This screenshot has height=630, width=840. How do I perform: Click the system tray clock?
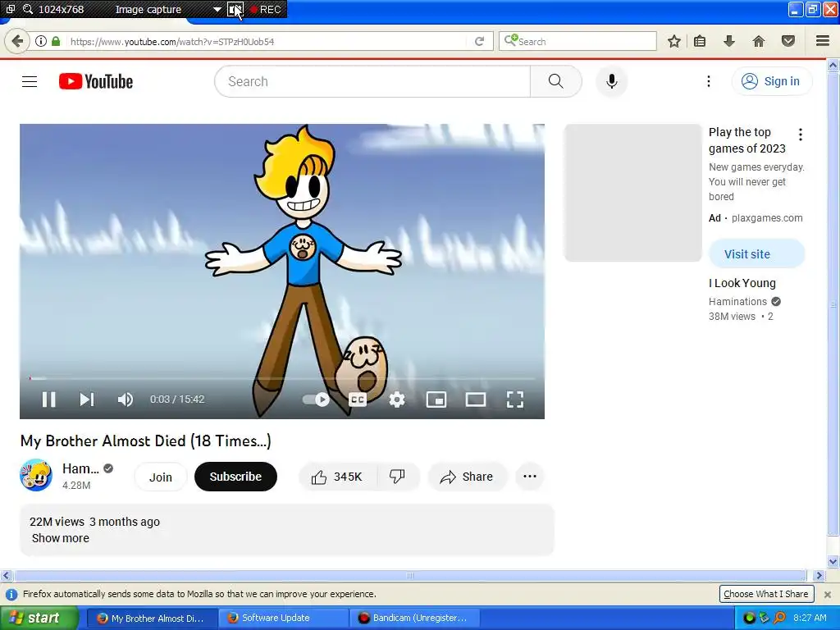coord(810,618)
